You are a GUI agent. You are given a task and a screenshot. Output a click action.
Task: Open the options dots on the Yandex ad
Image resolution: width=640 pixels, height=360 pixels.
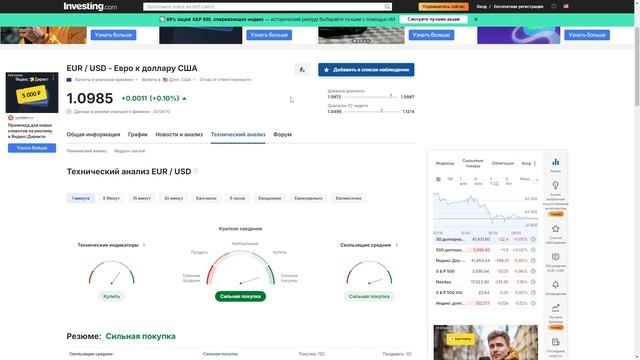pyautogui.click(x=53, y=77)
